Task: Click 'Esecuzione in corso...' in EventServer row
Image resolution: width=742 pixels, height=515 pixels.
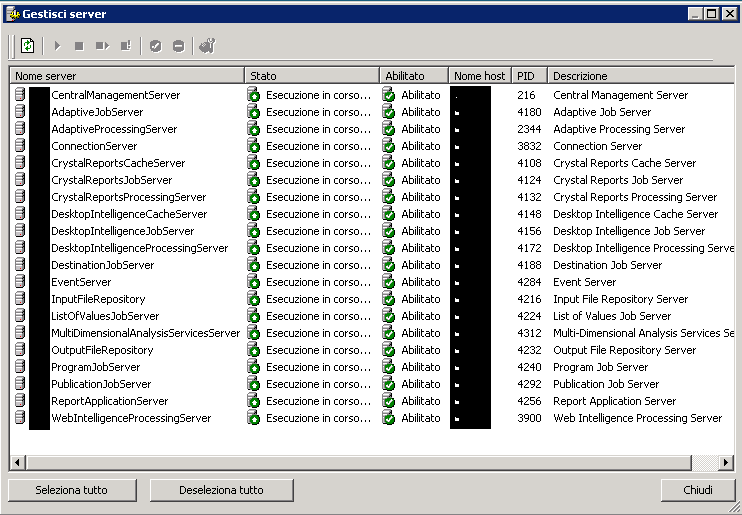Action: pyautogui.click(x=318, y=282)
